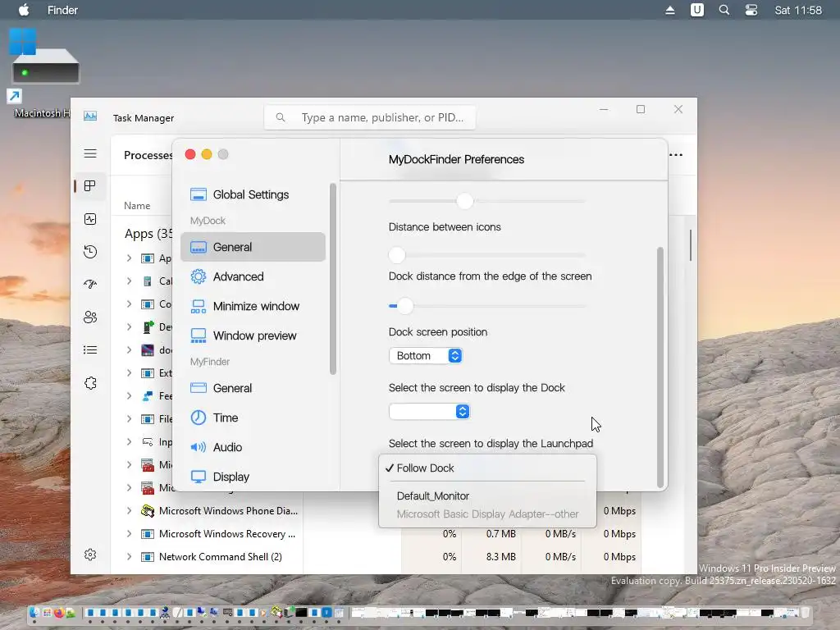Expand the Cal process row chevron

click(129, 281)
